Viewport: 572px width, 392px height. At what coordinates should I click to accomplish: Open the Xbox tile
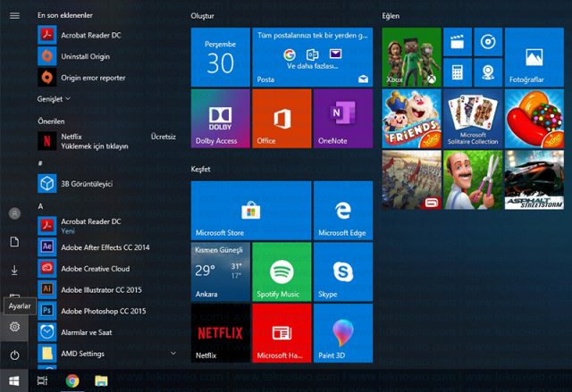pyautogui.click(x=411, y=57)
